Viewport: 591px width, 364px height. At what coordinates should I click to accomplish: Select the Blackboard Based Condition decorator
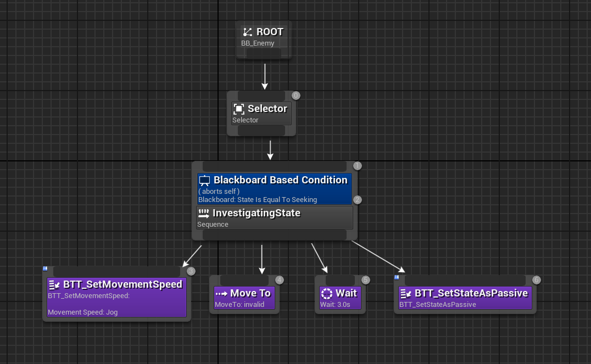tap(275, 189)
